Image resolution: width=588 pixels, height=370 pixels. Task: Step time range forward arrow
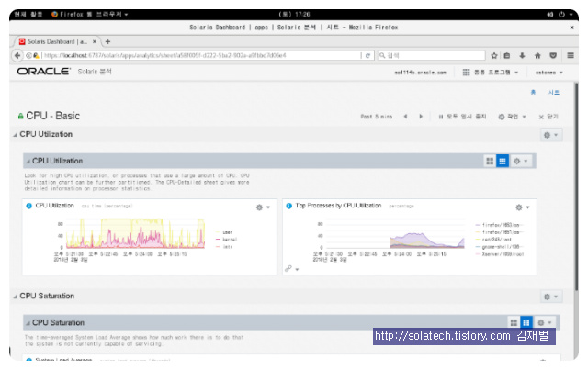tap(421, 117)
